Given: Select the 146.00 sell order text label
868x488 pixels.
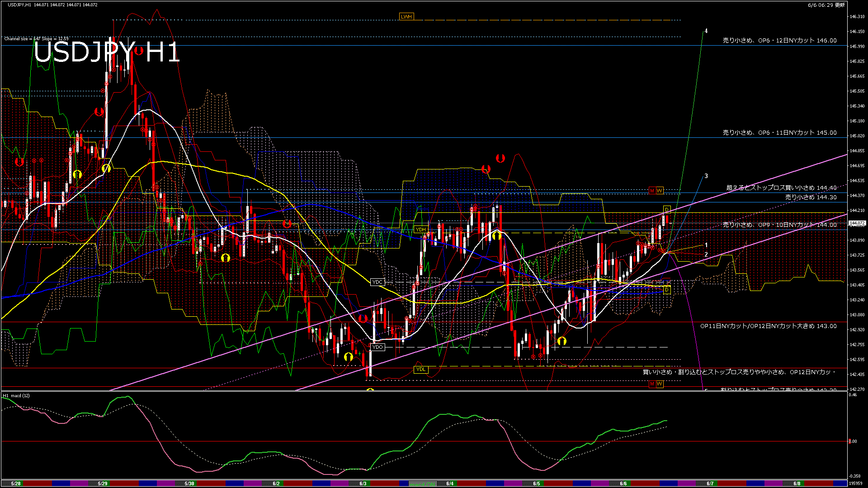Looking at the screenshot, I should 779,40.
